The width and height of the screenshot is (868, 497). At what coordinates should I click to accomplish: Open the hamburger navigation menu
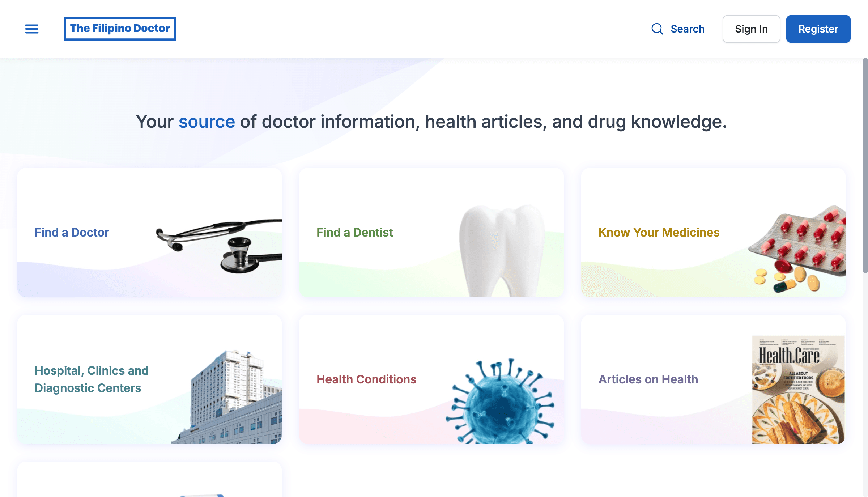tap(32, 29)
